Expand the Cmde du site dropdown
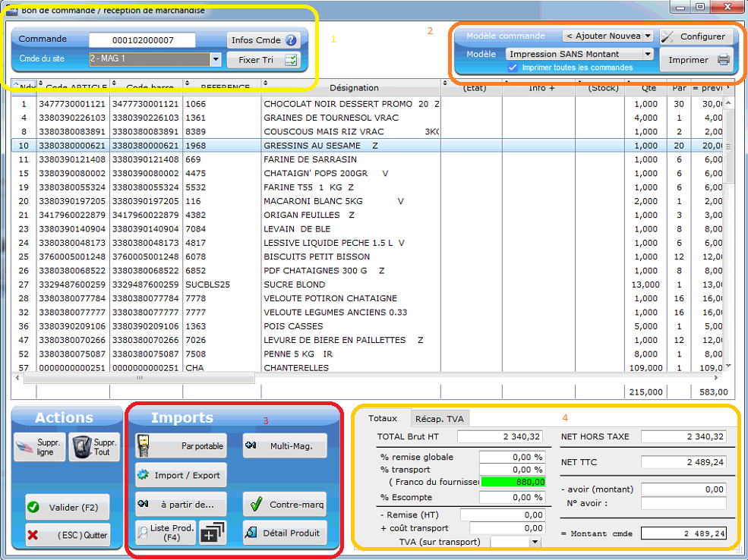 (216, 59)
